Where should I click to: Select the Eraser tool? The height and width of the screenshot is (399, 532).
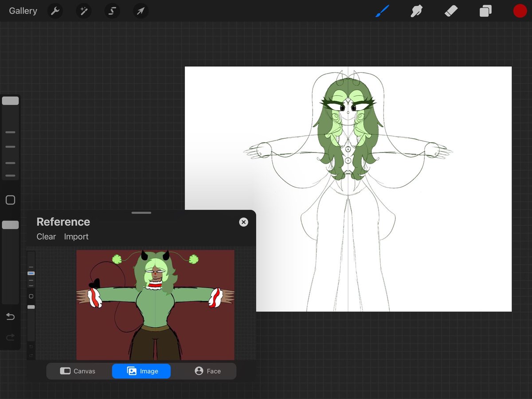pyautogui.click(x=451, y=11)
